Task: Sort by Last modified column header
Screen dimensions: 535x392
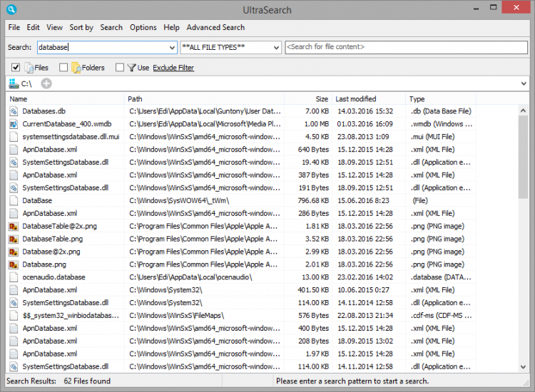Action: pos(368,99)
